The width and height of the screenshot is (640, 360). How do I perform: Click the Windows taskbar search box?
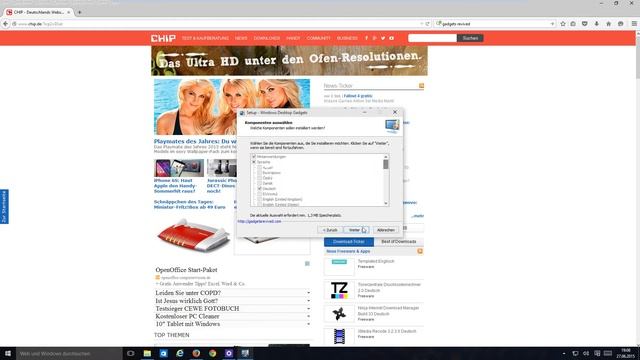[69, 353]
